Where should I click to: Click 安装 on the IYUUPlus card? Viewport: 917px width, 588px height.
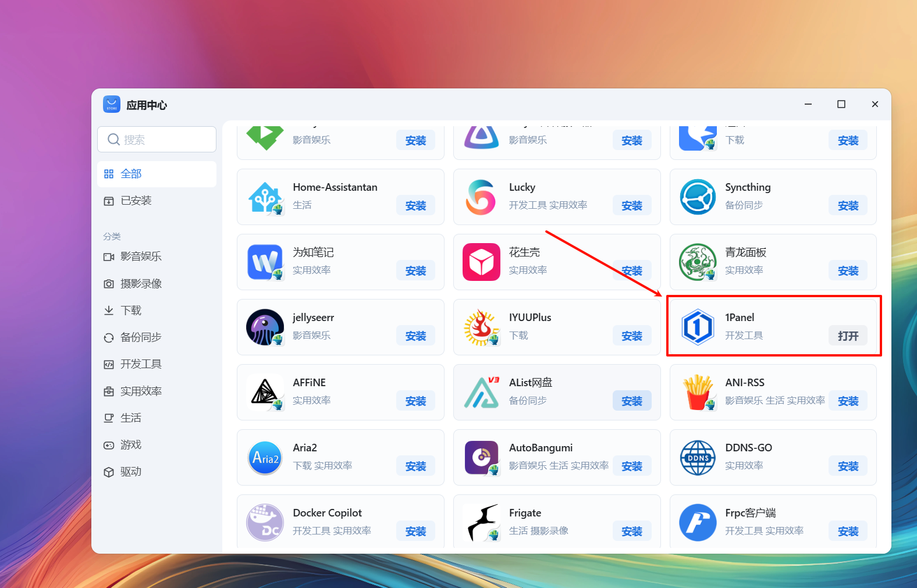tap(632, 336)
